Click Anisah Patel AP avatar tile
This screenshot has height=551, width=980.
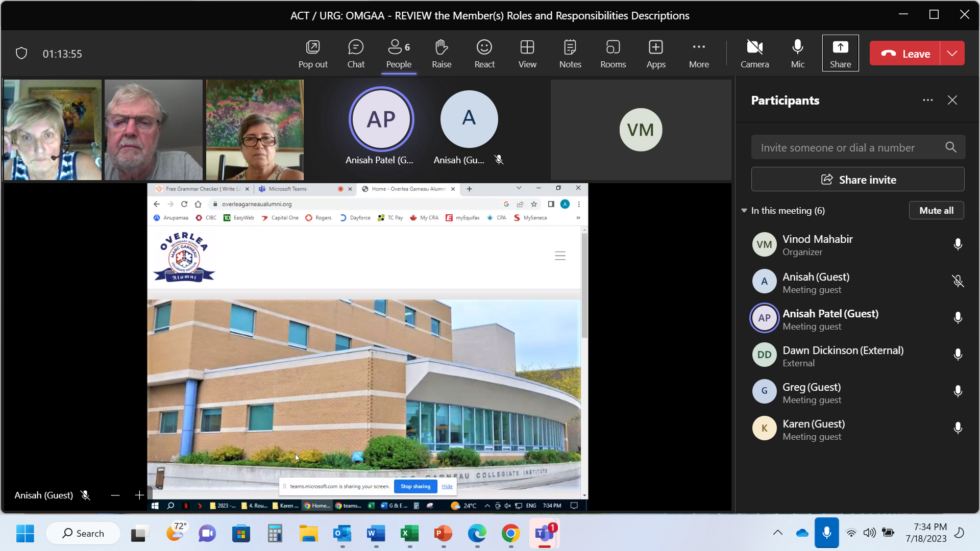click(x=381, y=119)
